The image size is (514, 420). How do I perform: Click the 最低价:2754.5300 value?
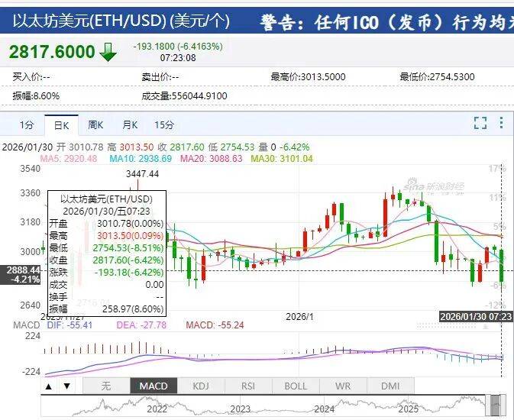pos(437,77)
